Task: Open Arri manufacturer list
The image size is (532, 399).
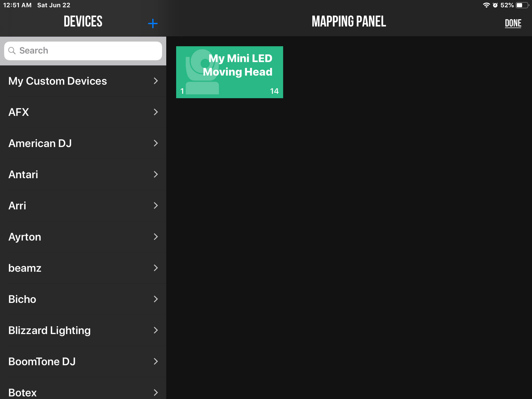Action: coord(83,206)
